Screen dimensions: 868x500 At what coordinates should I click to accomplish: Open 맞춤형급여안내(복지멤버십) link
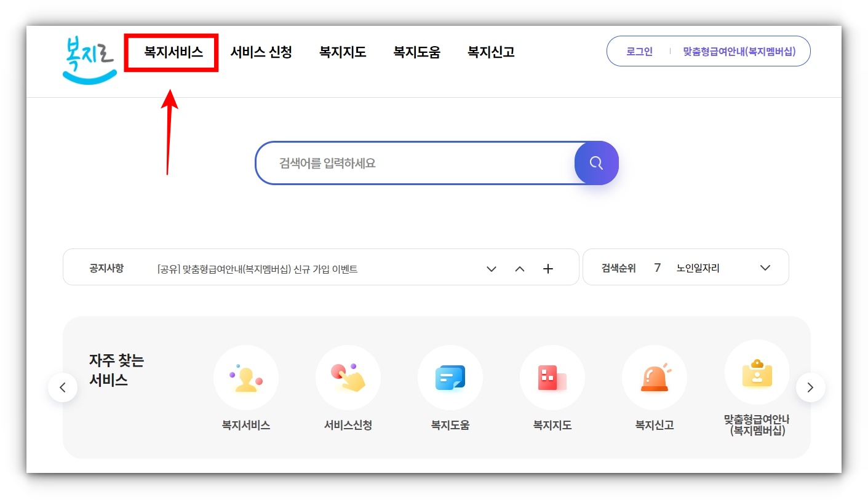tap(741, 51)
